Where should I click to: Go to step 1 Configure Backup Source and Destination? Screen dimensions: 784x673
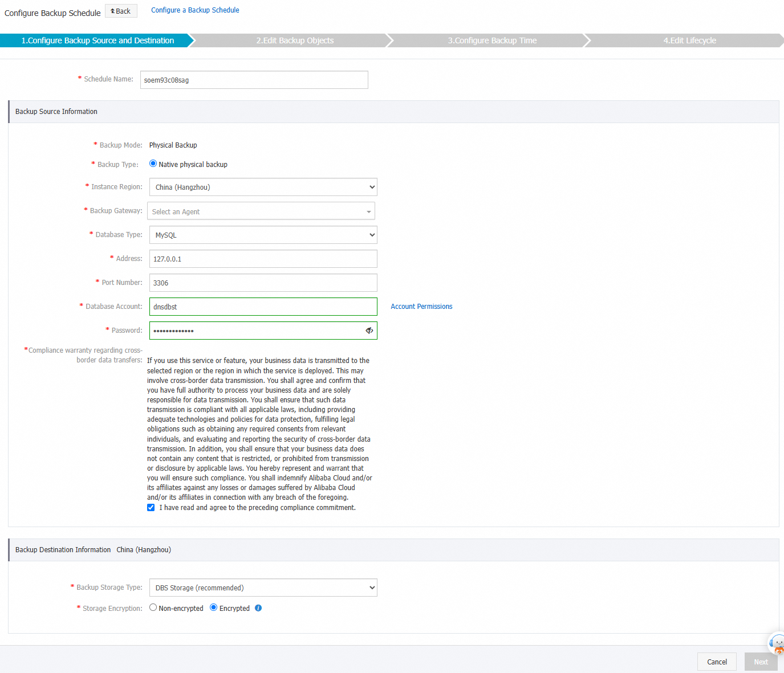pyautogui.click(x=98, y=40)
